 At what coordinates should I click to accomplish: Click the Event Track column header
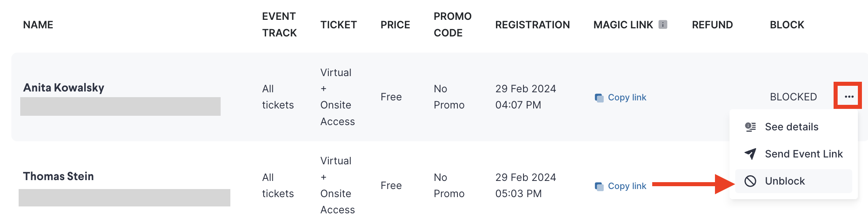[279, 25]
